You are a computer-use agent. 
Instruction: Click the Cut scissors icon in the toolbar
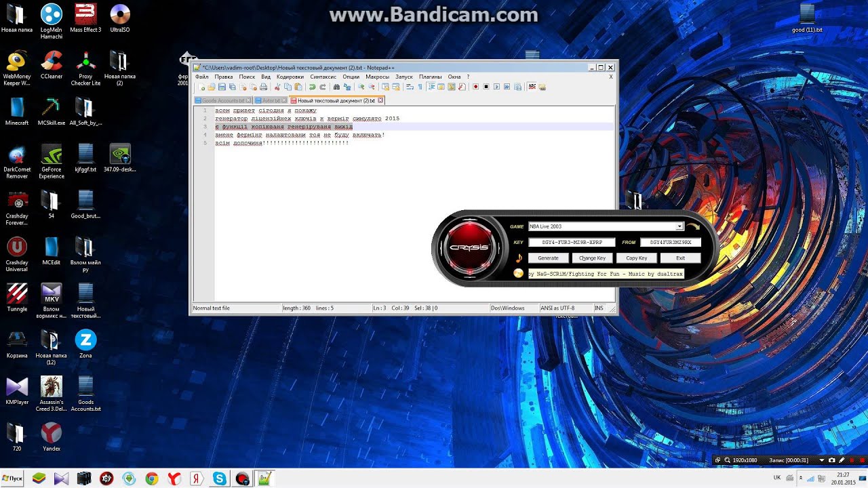coord(277,87)
